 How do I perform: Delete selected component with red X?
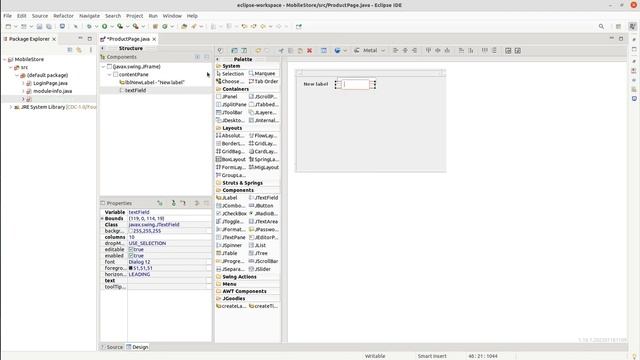click(309, 51)
